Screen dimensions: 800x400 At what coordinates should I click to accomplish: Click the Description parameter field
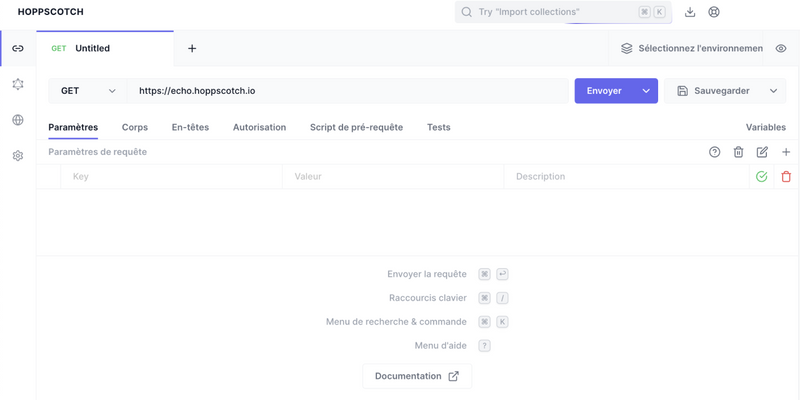pos(627,177)
